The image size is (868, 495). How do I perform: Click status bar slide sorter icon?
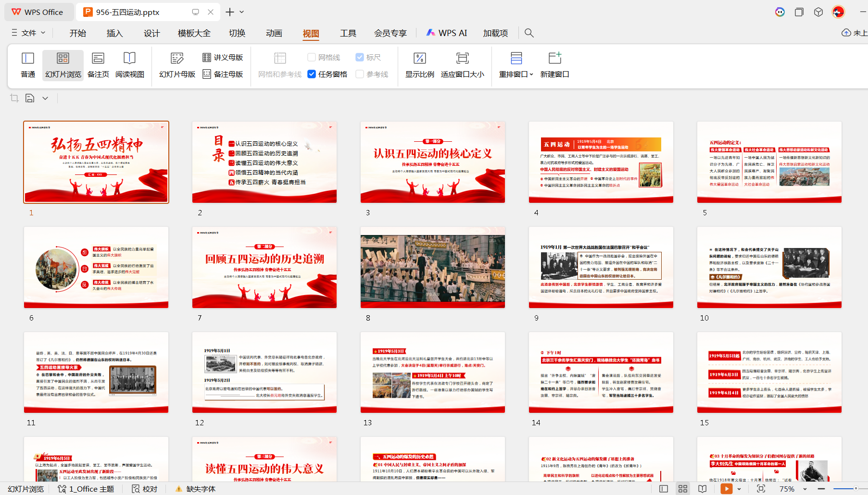[x=683, y=489]
